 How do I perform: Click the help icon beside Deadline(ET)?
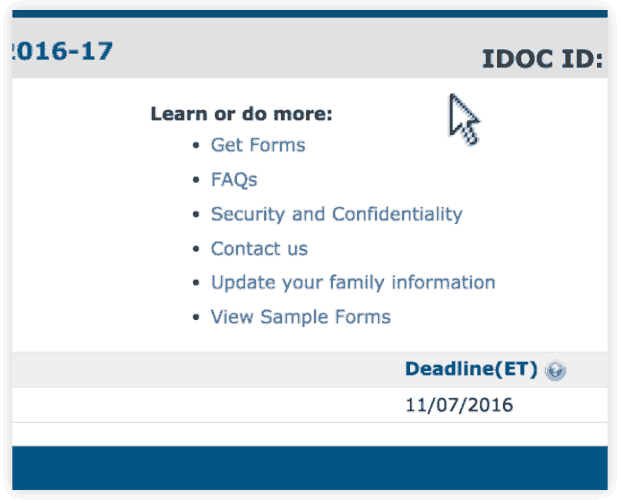tap(556, 371)
